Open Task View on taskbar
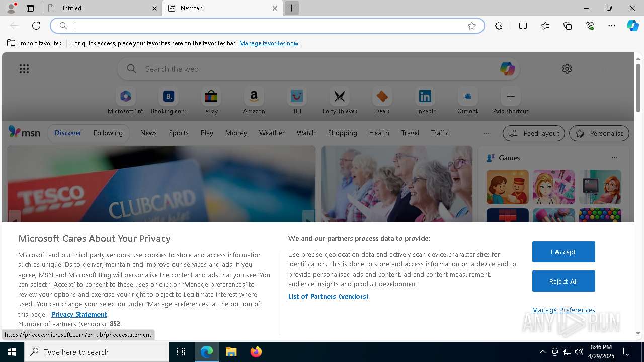644x362 pixels. 181,352
